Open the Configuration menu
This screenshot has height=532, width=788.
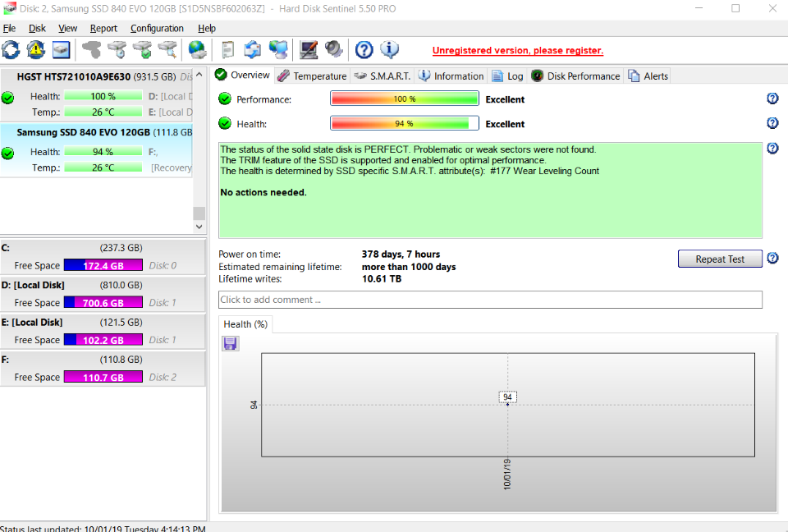(157, 28)
